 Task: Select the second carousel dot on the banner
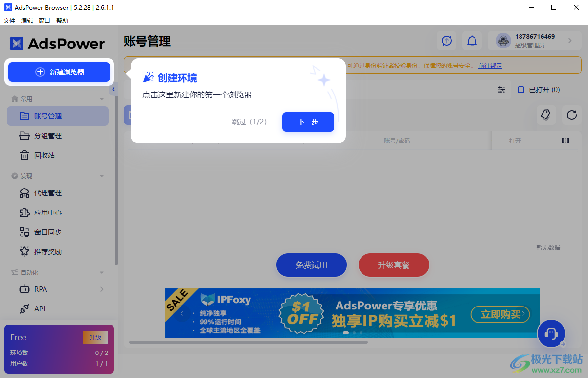coord(353,332)
